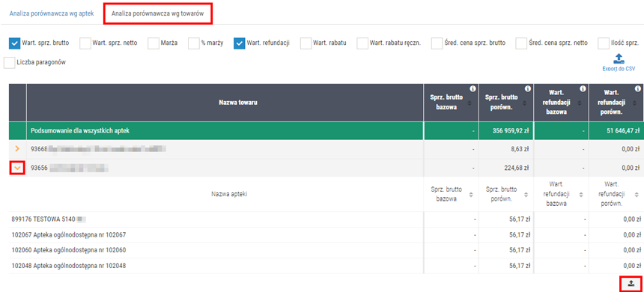
Task: Show info for Wart. refundacji porówn. column
Action: tap(637, 88)
